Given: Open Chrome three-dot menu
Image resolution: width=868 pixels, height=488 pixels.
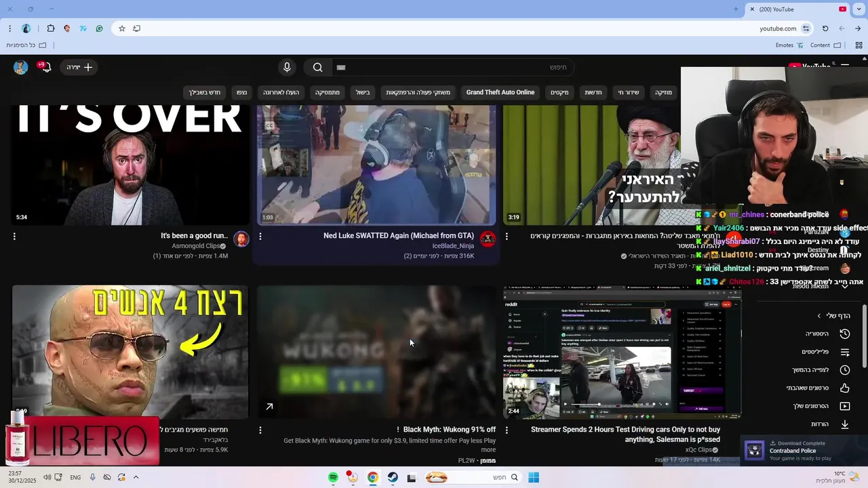Looking at the screenshot, I should pyautogui.click(x=9, y=28).
